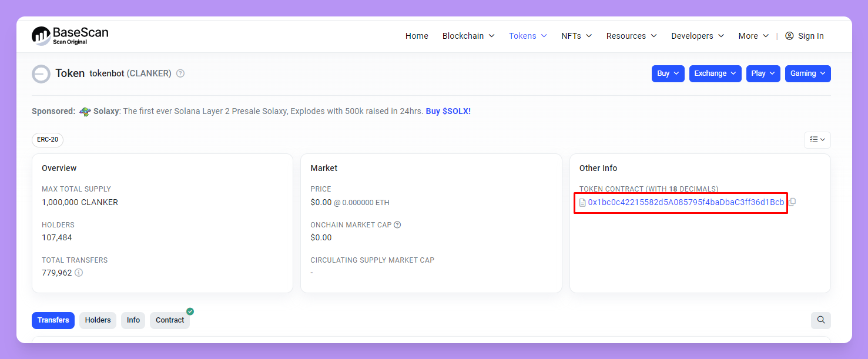The width and height of the screenshot is (868, 359).
Task: Open the Gaming dropdown
Action: [808, 73]
